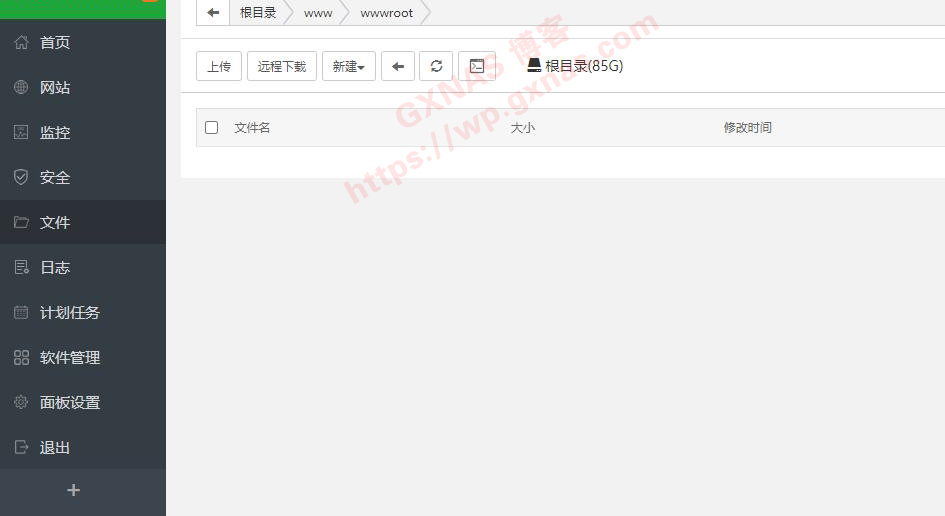Navigate to www in the breadcrumb

[x=318, y=13]
